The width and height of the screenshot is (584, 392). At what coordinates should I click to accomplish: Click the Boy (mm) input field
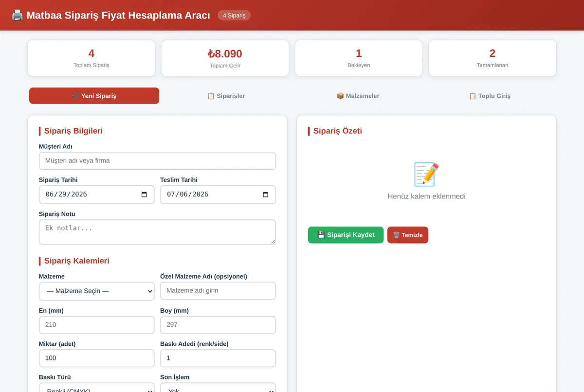click(x=218, y=325)
